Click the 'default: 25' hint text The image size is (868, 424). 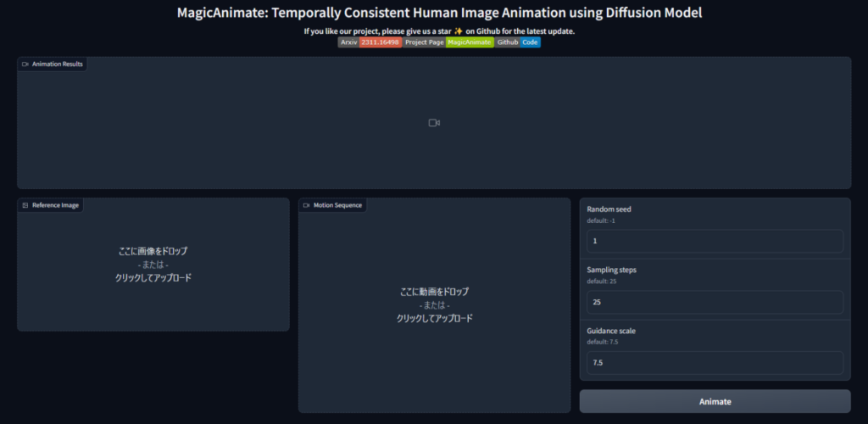click(602, 282)
